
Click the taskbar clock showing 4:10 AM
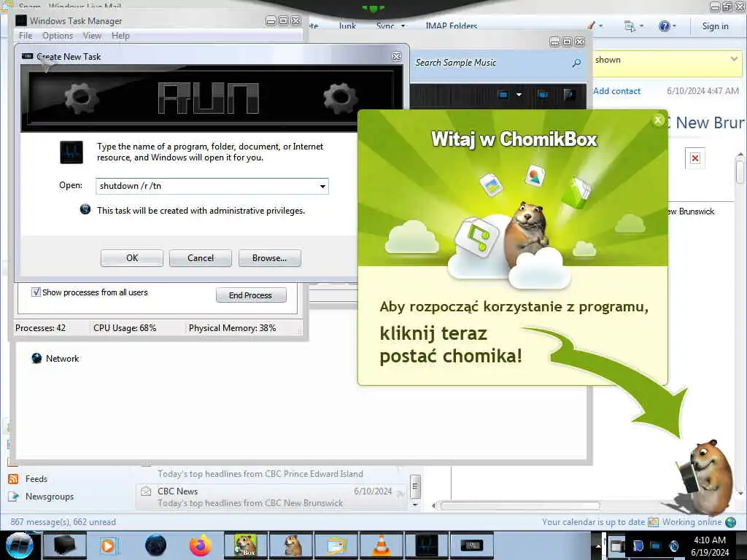710,545
